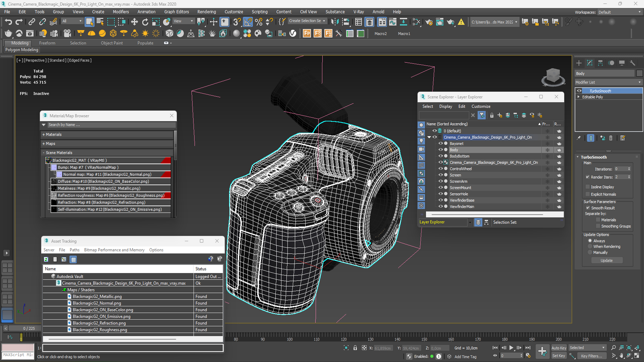Switch Asset Tracking to table view icon
This screenshot has height=362, width=644.
click(73, 259)
